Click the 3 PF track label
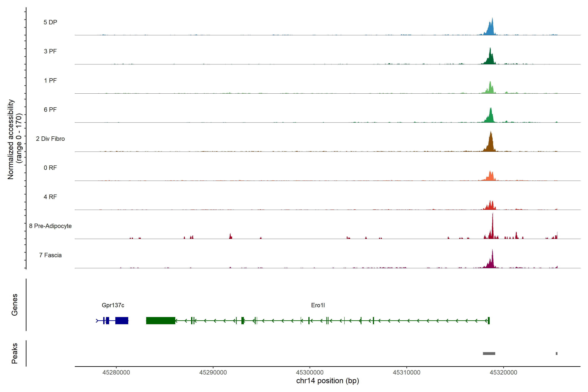588x392 pixels. pyautogui.click(x=50, y=51)
